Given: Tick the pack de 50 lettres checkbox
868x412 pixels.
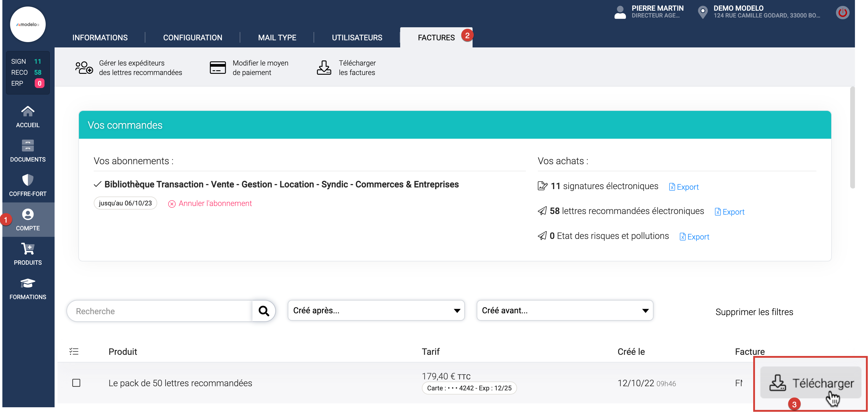Looking at the screenshot, I should pyautogui.click(x=76, y=383).
